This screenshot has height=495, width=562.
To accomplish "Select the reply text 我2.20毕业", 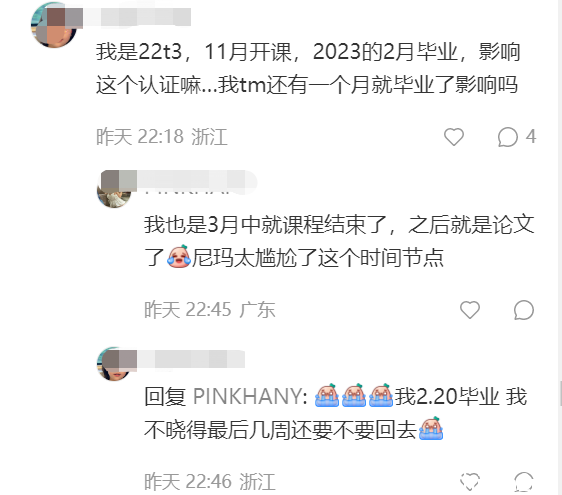I will [x=447, y=396].
